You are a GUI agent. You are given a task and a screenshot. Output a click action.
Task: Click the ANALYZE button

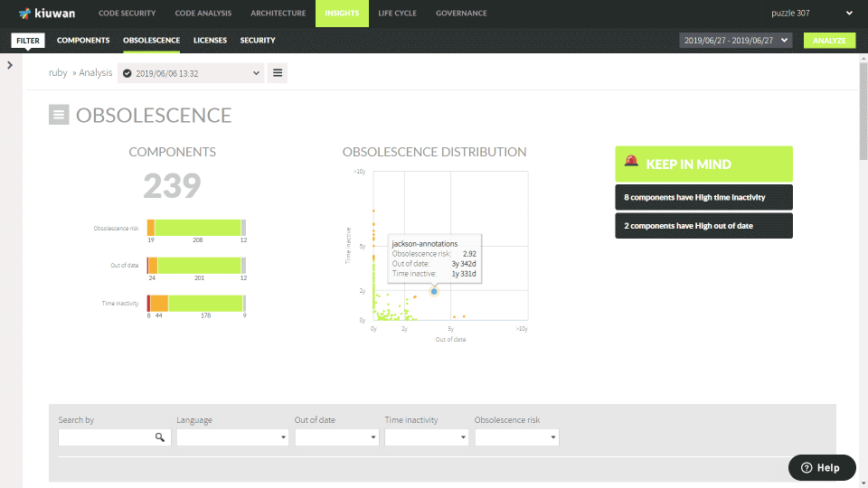pyautogui.click(x=829, y=41)
